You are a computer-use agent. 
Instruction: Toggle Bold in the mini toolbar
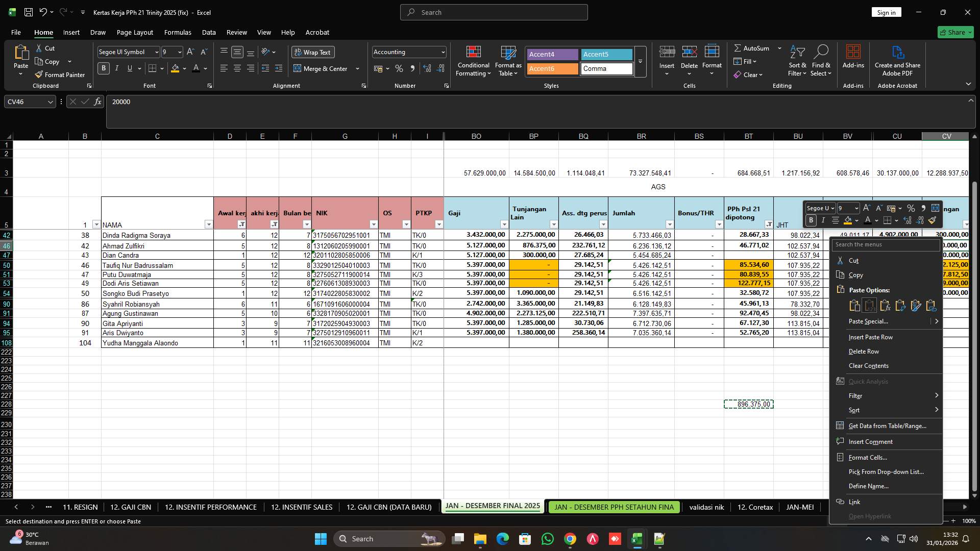pyautogui.click(x=811, y=220)
